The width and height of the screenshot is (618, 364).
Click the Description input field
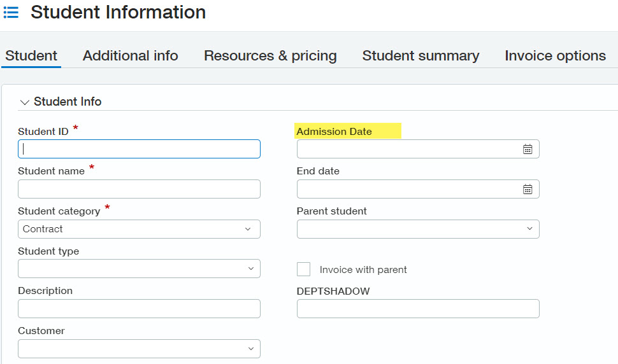pyautogui.click(x=139, y=309)
